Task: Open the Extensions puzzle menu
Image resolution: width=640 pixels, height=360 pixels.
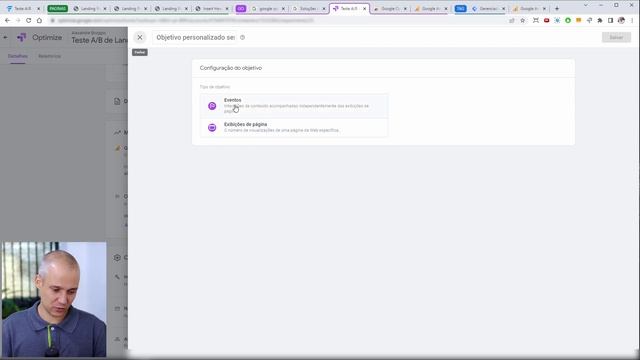Action: [600, 20]
